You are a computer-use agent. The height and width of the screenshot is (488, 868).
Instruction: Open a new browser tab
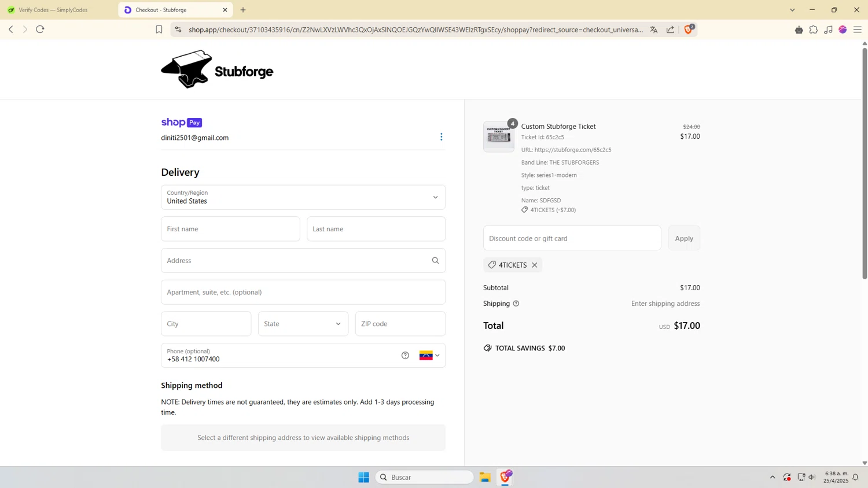[243, 10]
